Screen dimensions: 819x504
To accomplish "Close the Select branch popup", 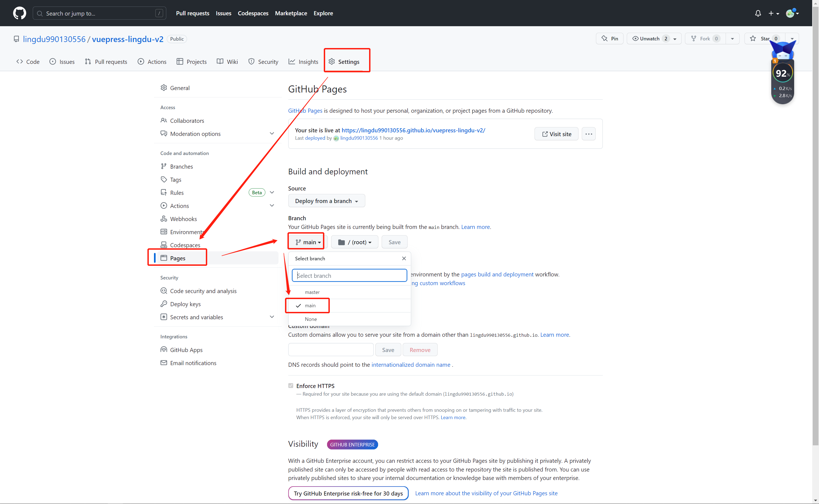I will pyautogui.click(x=404, y=258).
